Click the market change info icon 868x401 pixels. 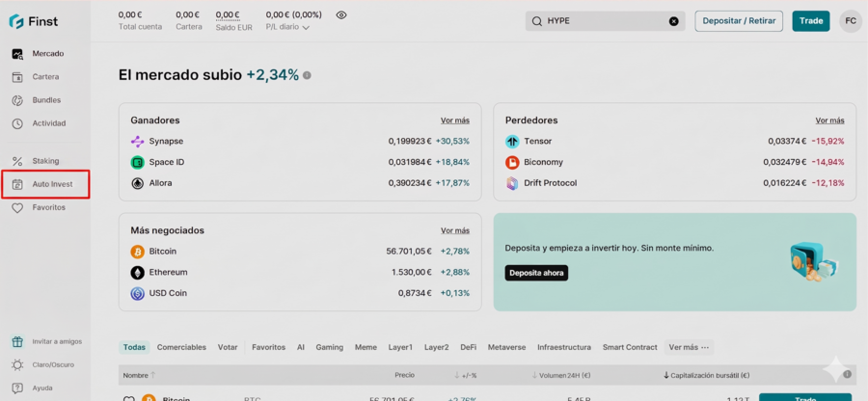coord(307,75)
